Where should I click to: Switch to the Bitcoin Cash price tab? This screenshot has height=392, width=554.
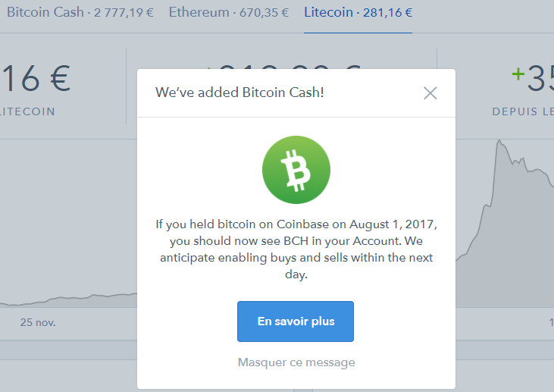(x=80, y=12)
